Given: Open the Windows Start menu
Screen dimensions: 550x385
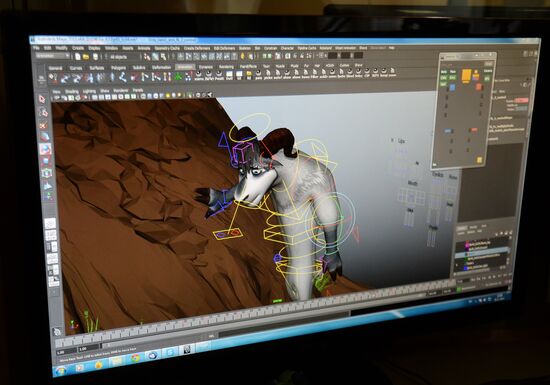Looking at the screenshot, I should 60,370.
